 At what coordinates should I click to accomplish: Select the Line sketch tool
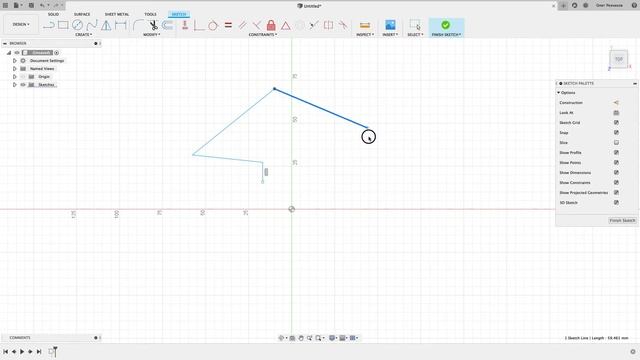click(x=49, y=25)
